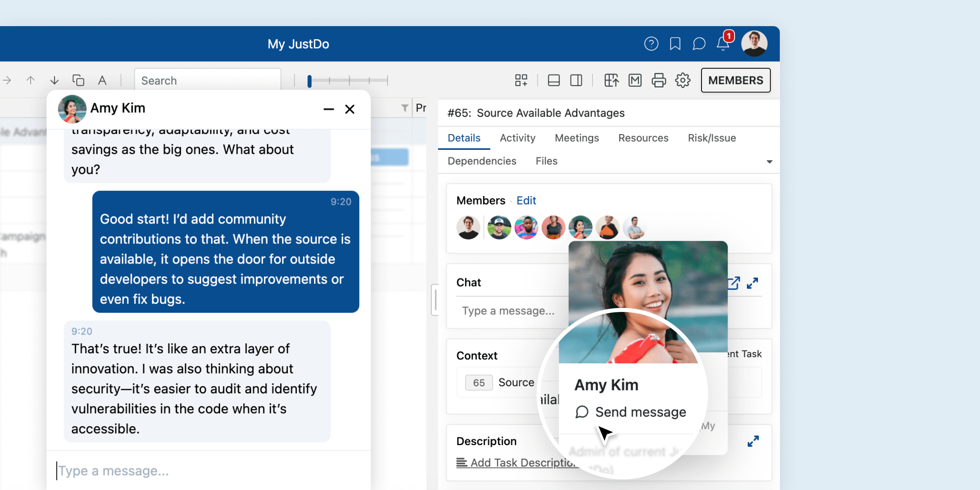The height and width of the screenshot is (490, 980).
Task: Click the grid add-widget icon
Action: click(x=521, y=80)
